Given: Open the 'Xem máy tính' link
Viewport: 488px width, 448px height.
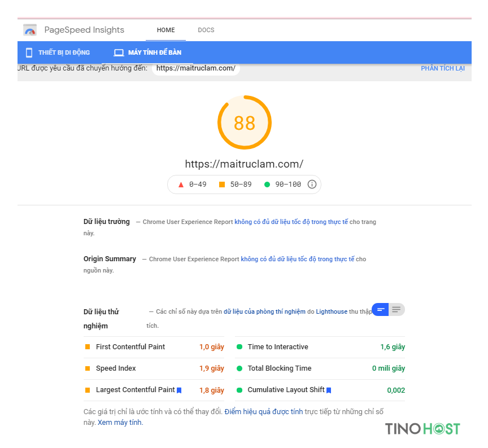Looking at the screenshot, I should point(120,423).
